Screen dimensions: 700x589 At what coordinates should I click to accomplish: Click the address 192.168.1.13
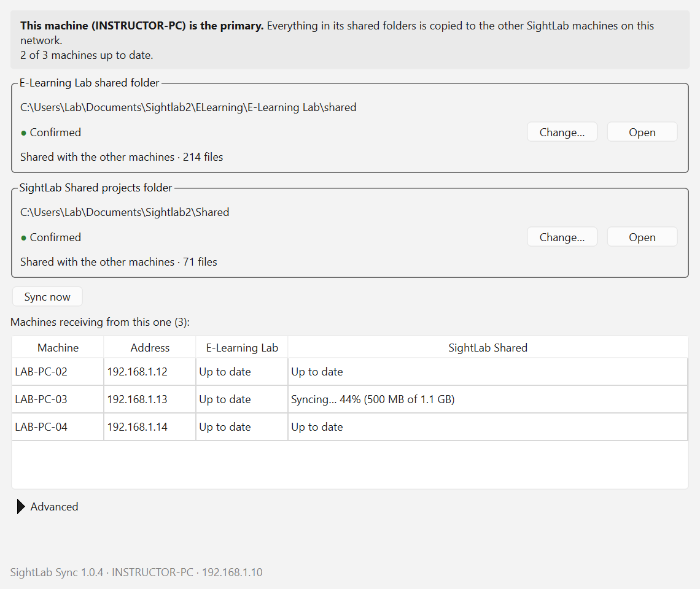pos(150,399)
